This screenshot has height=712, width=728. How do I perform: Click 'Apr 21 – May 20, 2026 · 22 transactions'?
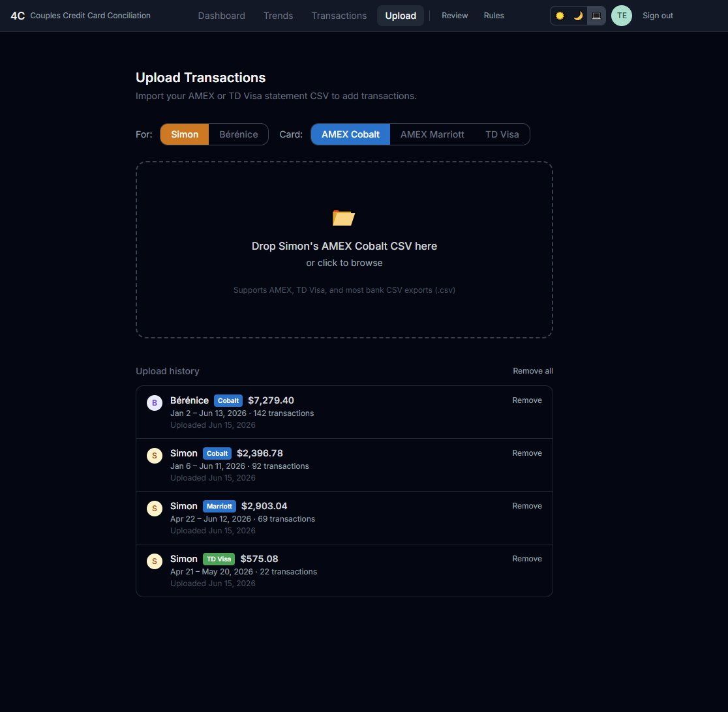click(x=243, y=572)
